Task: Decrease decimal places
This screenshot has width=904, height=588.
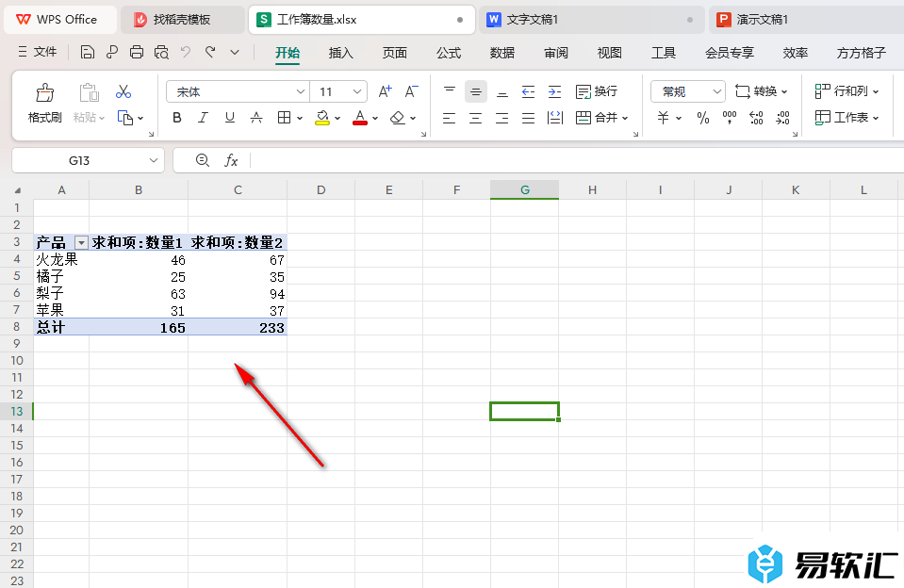Action: [782, 118]
